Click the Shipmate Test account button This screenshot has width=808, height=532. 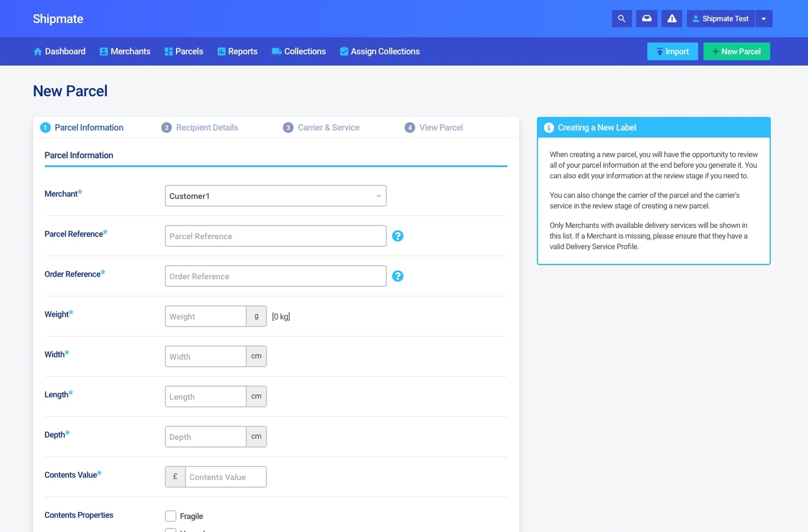pyautogui.click(x=721, y=18)
